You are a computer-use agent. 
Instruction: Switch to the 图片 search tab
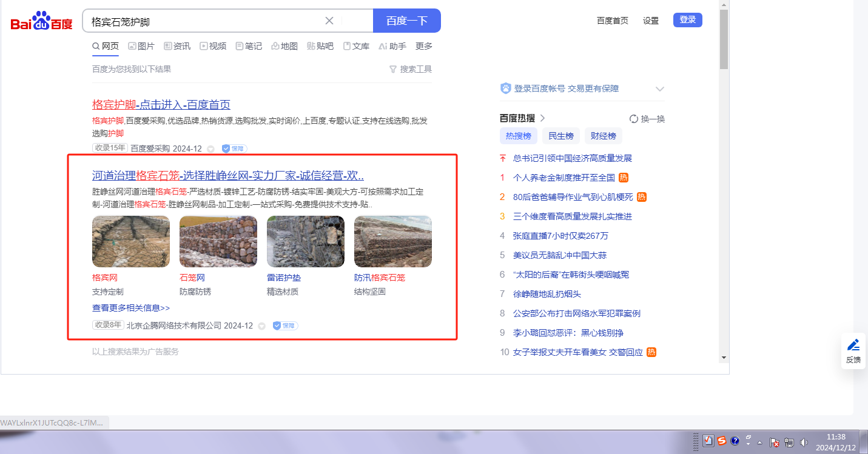click(x=141, y=46)
